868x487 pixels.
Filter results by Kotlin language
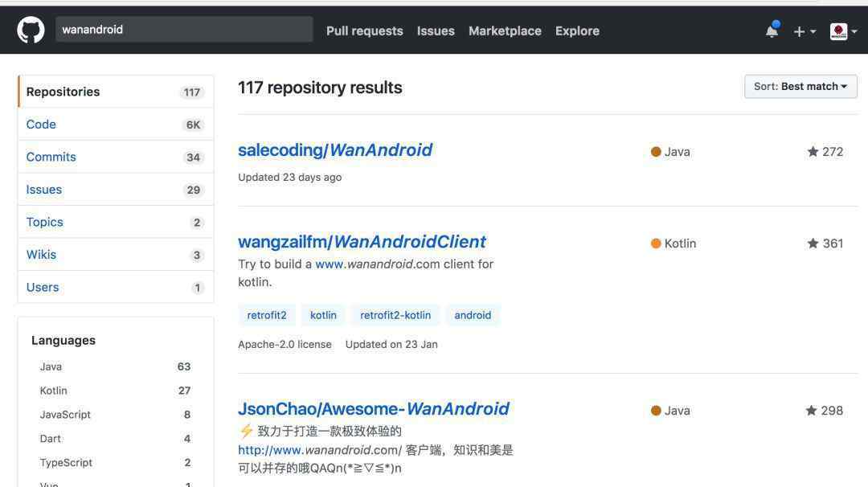(x=115, y=391)
